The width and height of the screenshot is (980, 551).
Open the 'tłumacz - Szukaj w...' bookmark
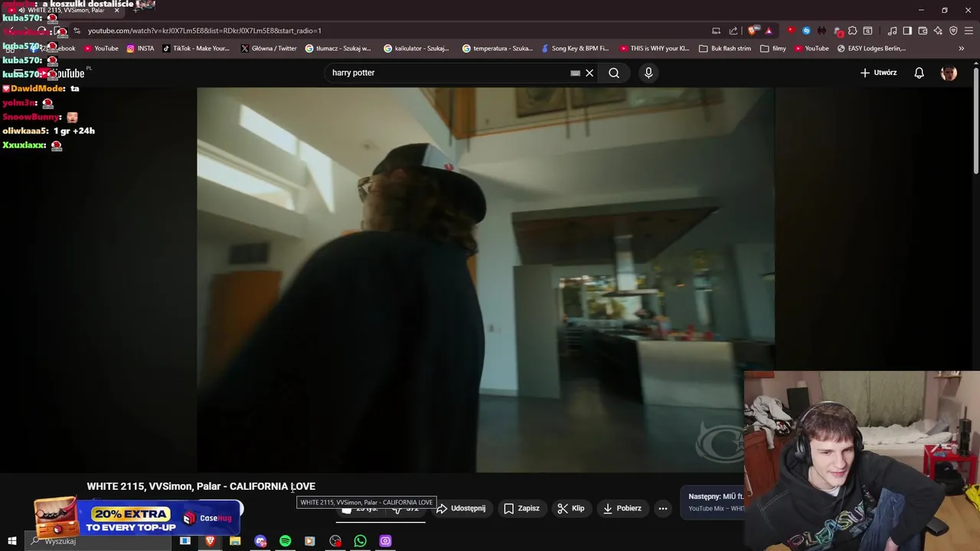click(338, 48)
